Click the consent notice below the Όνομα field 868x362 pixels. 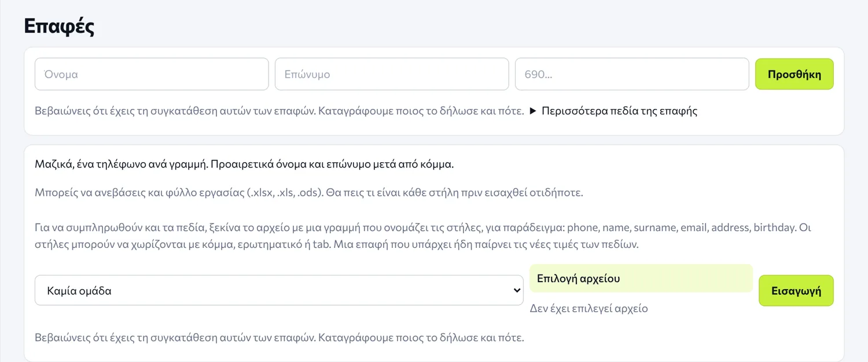coord(279,111)
